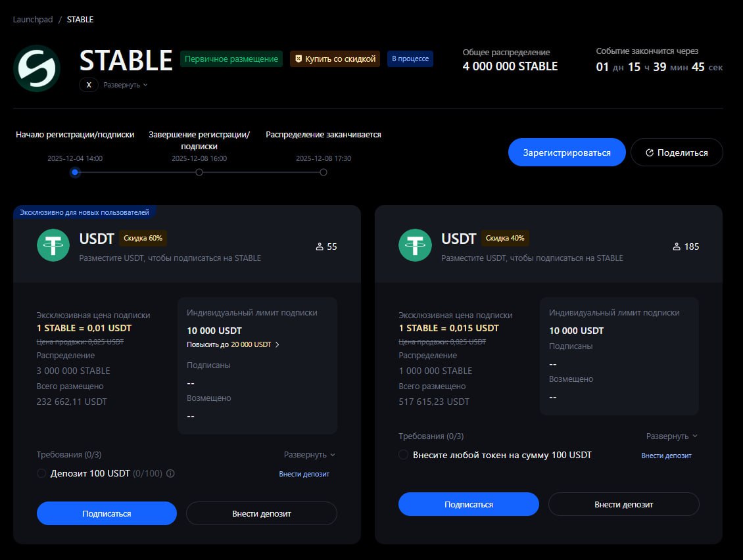743x560 pixels.
Task: Select the Внесите любой токен requirement radio
Action: (403, 455)
